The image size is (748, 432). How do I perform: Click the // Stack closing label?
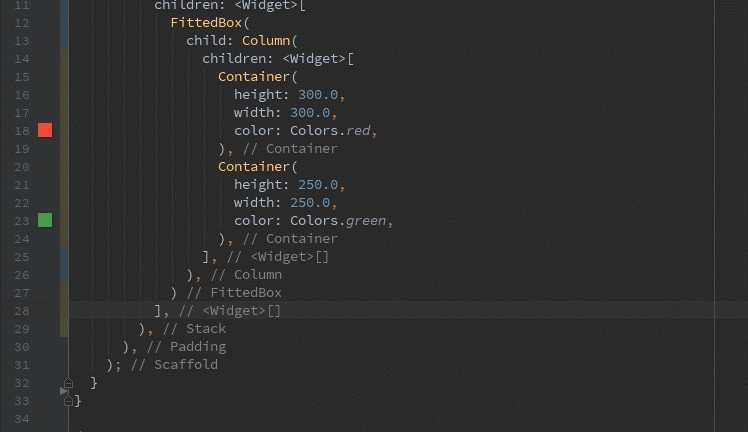(194, 329)
